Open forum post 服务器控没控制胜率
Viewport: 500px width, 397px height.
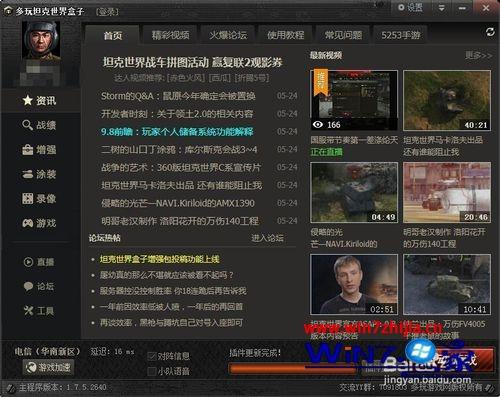[x=173, y=291]
